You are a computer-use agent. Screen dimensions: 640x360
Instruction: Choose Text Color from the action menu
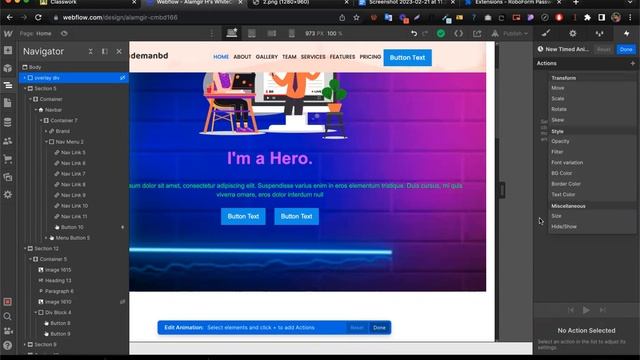(593, 194)
